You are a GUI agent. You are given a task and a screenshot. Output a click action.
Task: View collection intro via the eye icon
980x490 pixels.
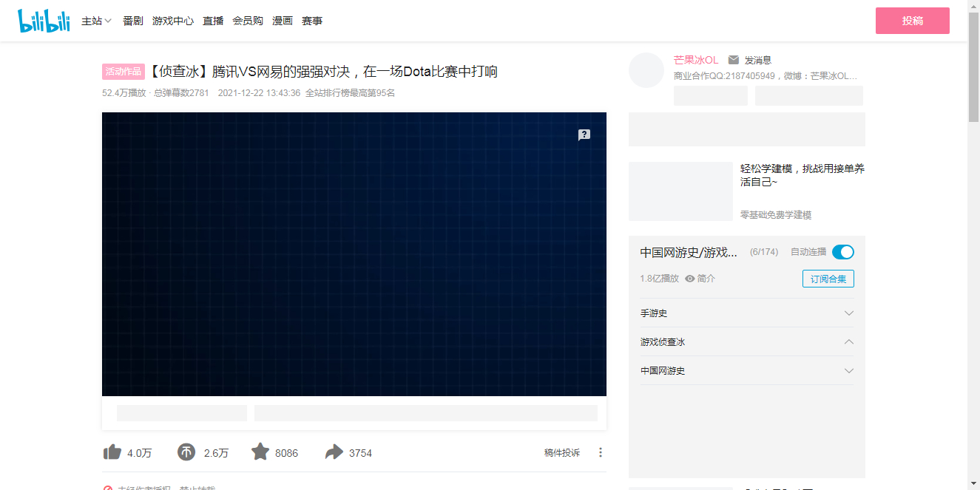click(690, 279)
